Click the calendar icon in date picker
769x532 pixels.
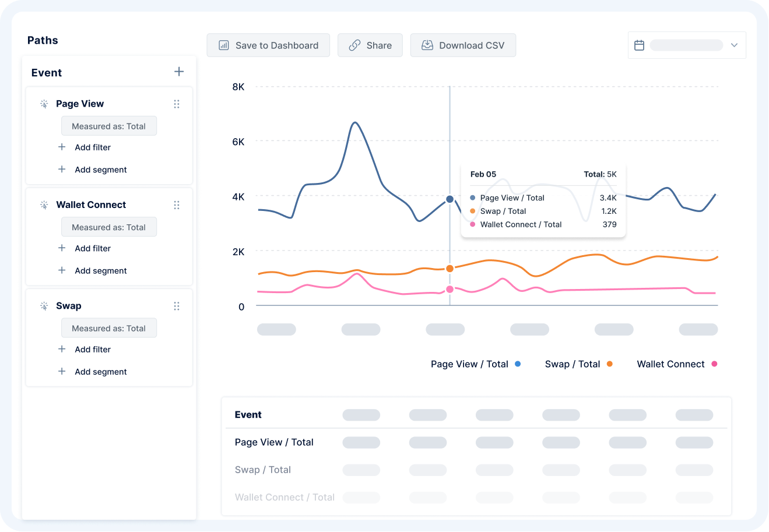[x=639, y=45]
